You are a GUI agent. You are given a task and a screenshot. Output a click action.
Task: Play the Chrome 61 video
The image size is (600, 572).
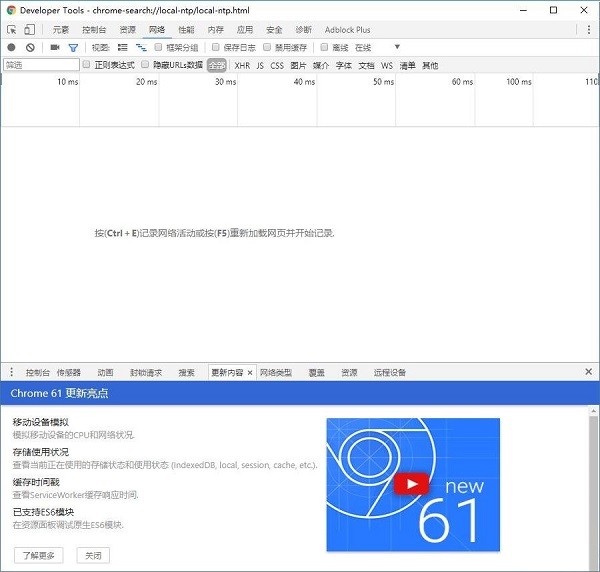point(412,484)
